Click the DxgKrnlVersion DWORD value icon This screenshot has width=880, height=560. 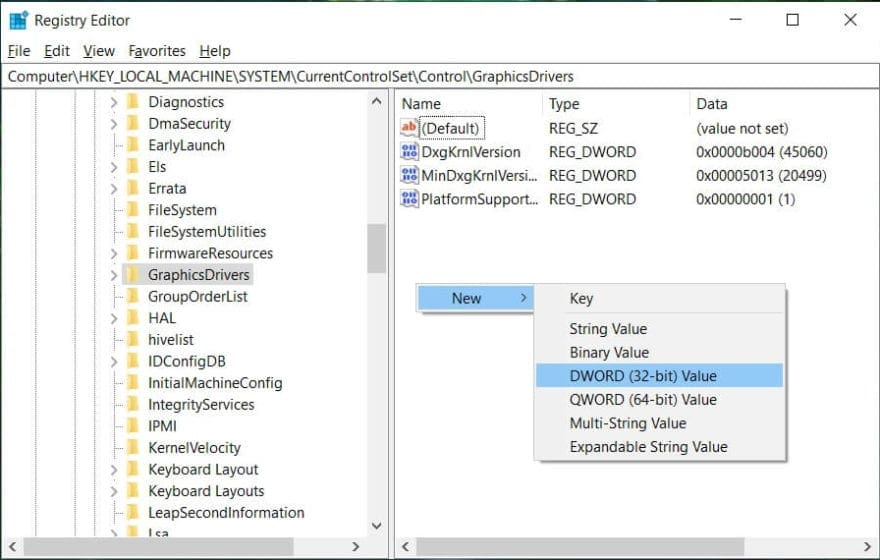409,152
